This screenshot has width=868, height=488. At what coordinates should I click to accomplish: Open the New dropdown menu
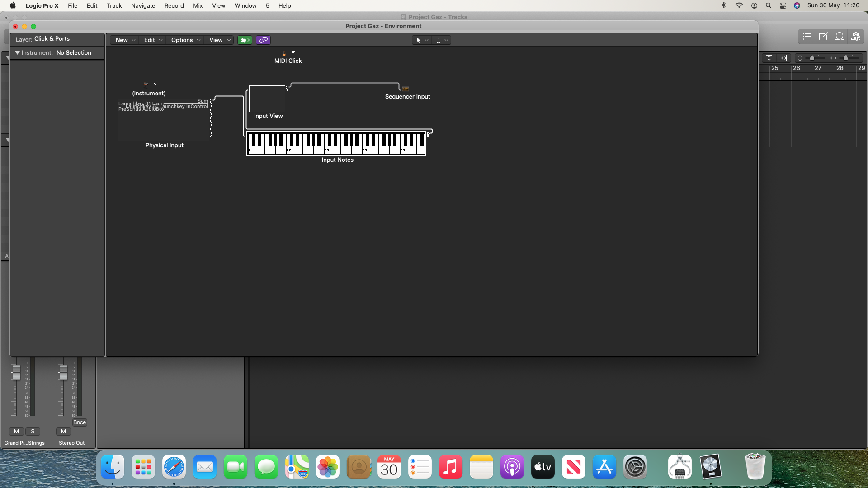click(x=125, y=40)
